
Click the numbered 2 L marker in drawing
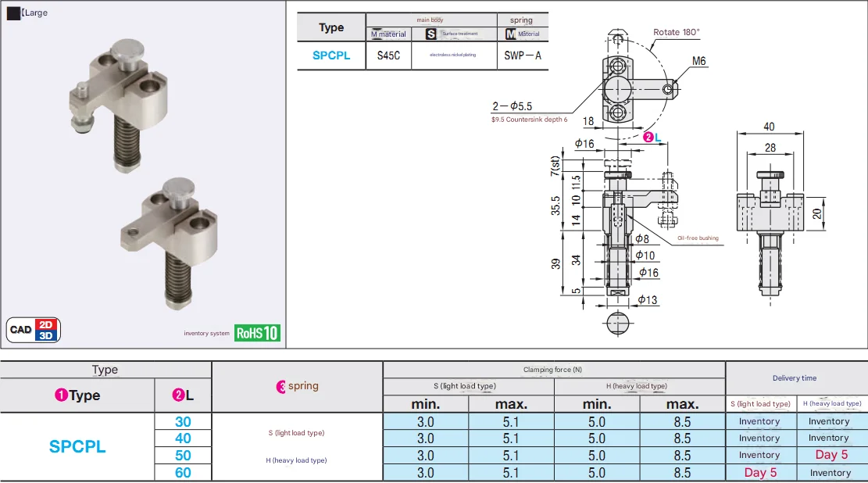click(648, 137)
